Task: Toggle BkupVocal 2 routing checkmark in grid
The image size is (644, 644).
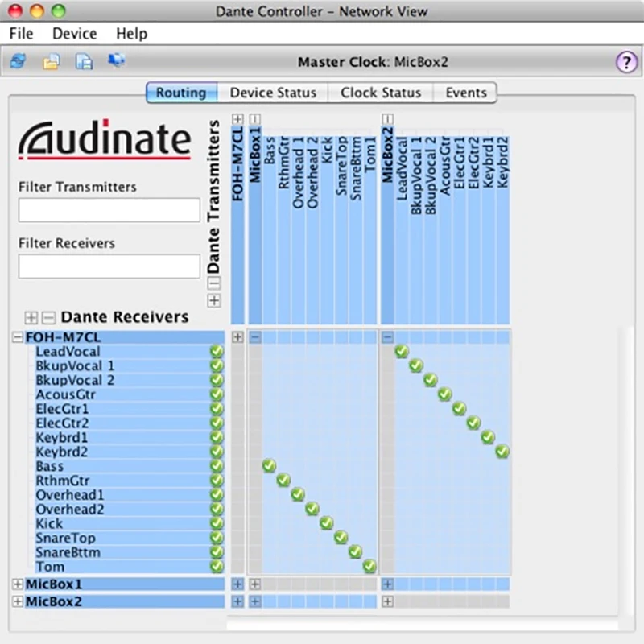Action: click(431, 380)
